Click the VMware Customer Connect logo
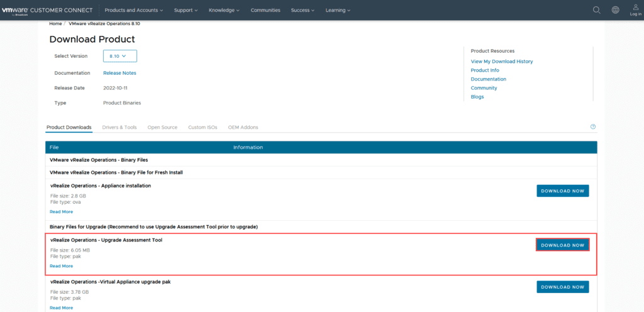The width and height of the screenshot is (644, 312). coord(47,10)
